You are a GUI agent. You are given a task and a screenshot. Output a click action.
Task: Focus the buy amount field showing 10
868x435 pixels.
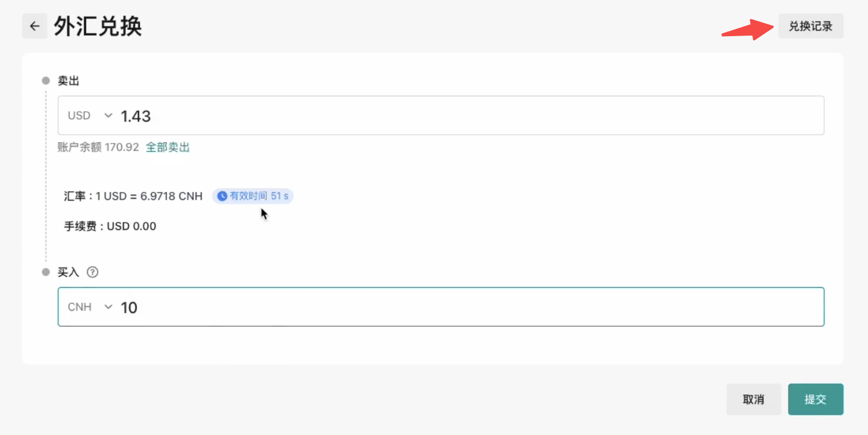[438, 307]
